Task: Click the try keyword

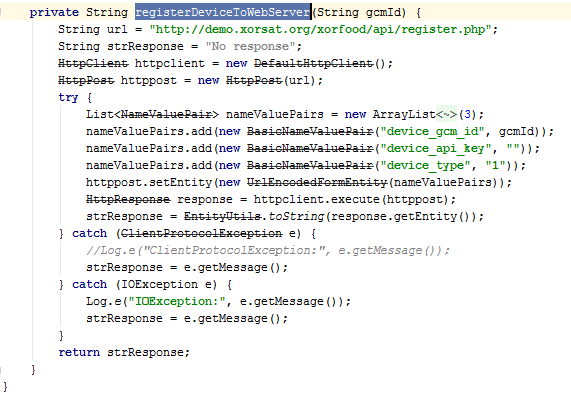Action: [x=68, y=97]
